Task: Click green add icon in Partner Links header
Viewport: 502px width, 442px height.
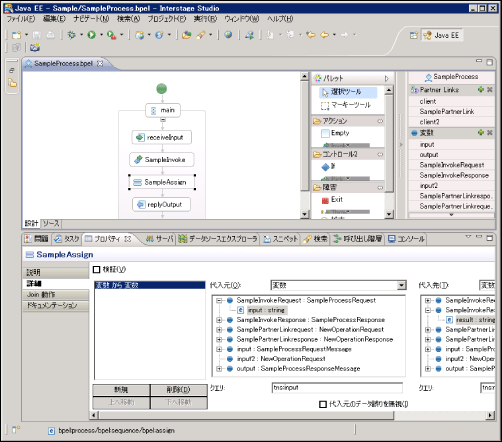Action: coord(481,89)
